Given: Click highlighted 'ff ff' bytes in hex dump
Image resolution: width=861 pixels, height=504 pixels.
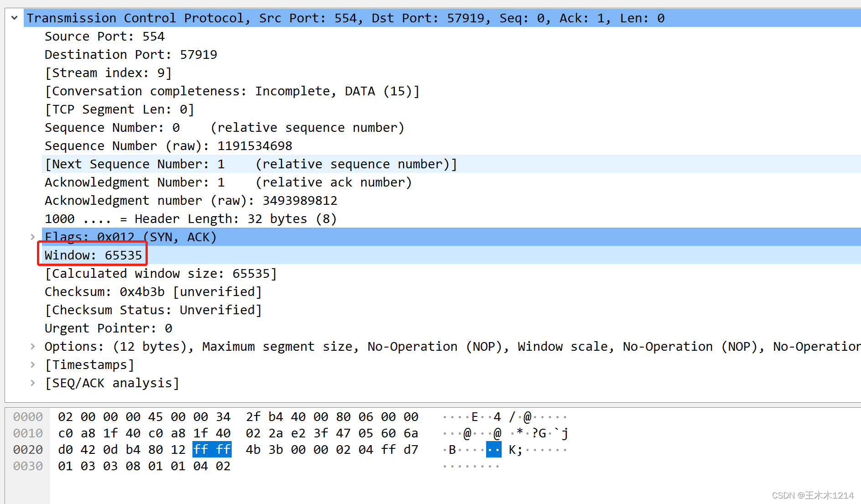Looking at the screenshot, I should pos(212,449).
